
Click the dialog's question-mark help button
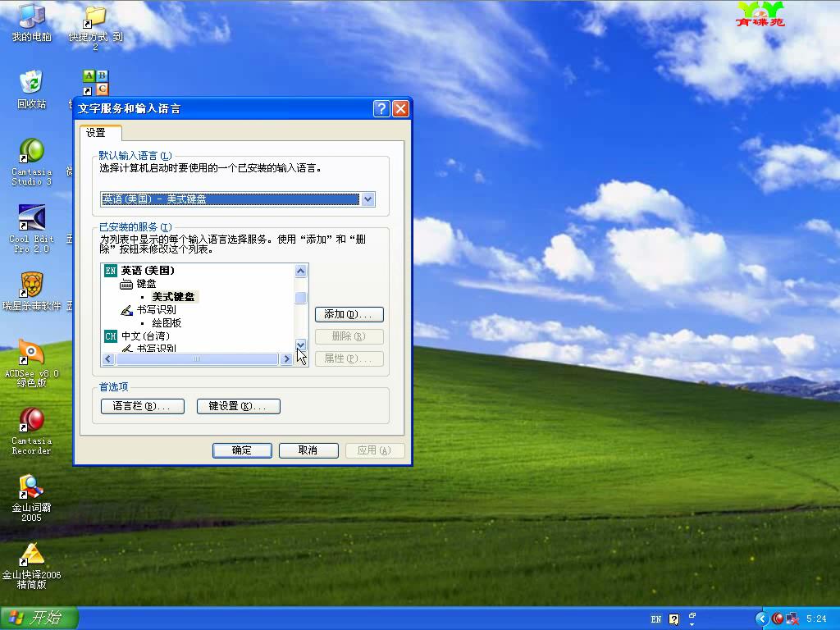(x=381, y=109)
